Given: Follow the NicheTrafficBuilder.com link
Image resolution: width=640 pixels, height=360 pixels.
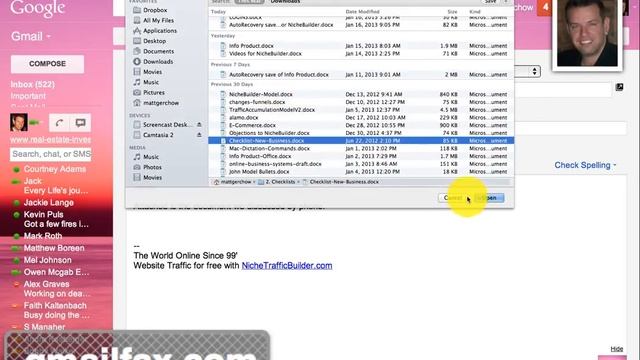Looking at the screenshot, I should [x=287, y=266].
